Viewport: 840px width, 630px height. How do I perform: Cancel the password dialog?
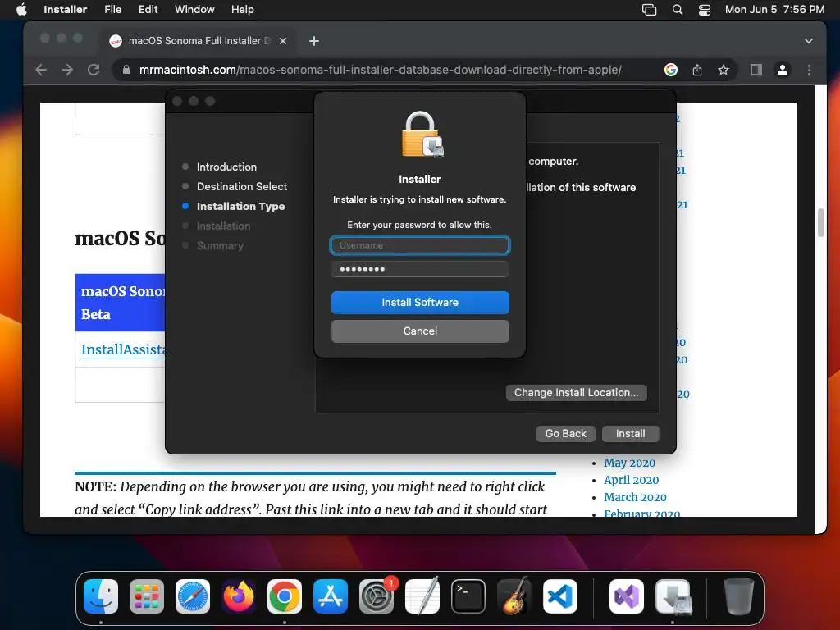420,331
